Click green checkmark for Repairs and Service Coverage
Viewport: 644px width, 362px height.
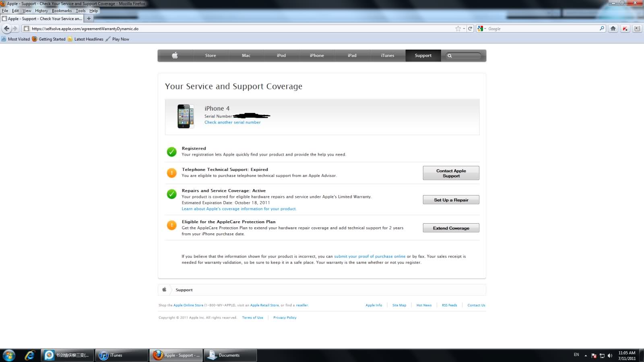171,194
